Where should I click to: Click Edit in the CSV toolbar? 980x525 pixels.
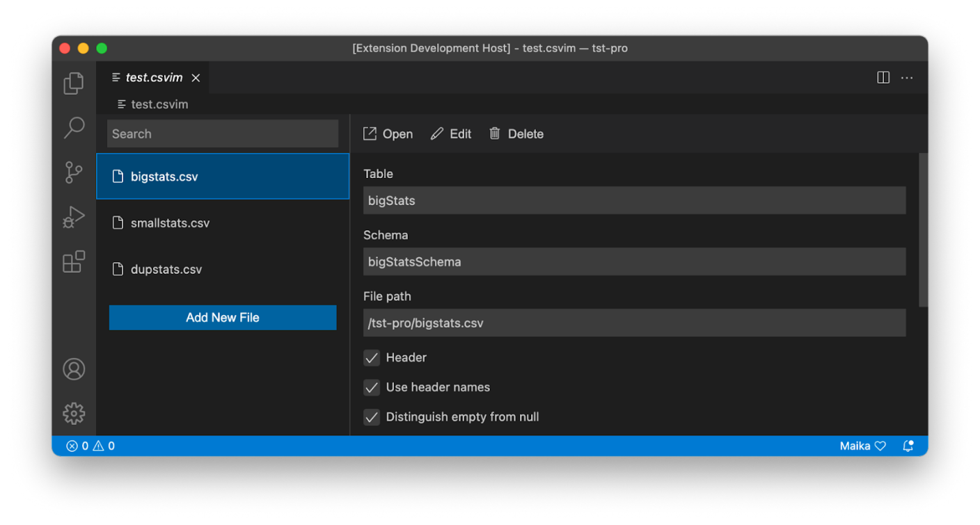click(451, 134)
